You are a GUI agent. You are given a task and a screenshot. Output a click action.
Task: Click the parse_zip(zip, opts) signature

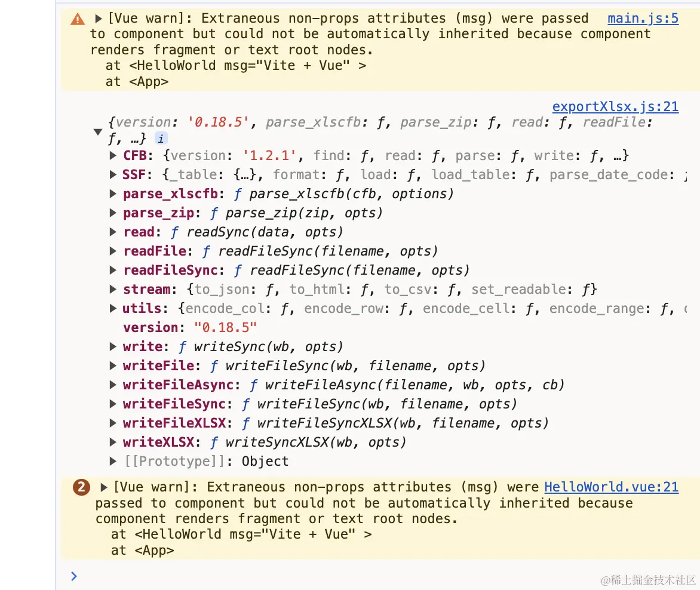(x=304, y=213)
